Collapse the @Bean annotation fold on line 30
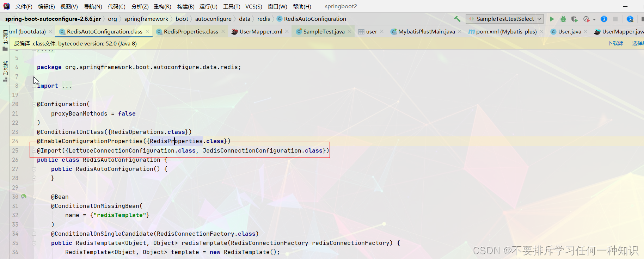The height and width of the screenshot is (259, 644). [34, 197]
